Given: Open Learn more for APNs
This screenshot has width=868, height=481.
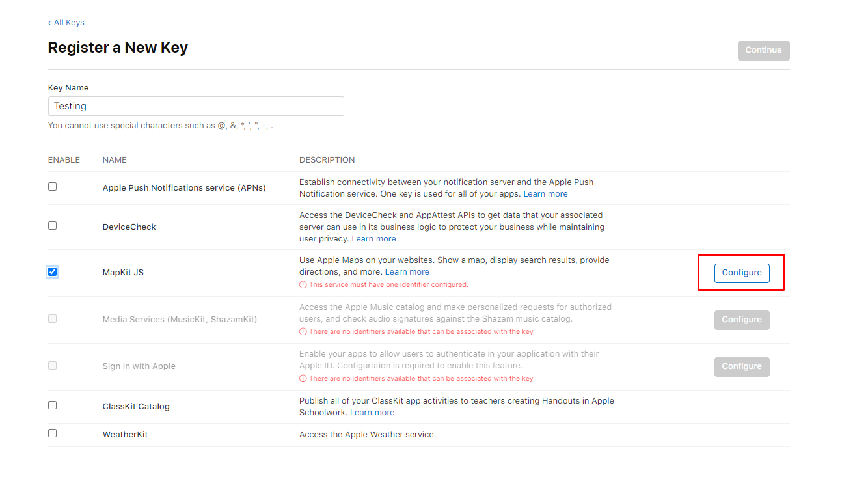Looking at the screenshot, I should click(545, 194).
